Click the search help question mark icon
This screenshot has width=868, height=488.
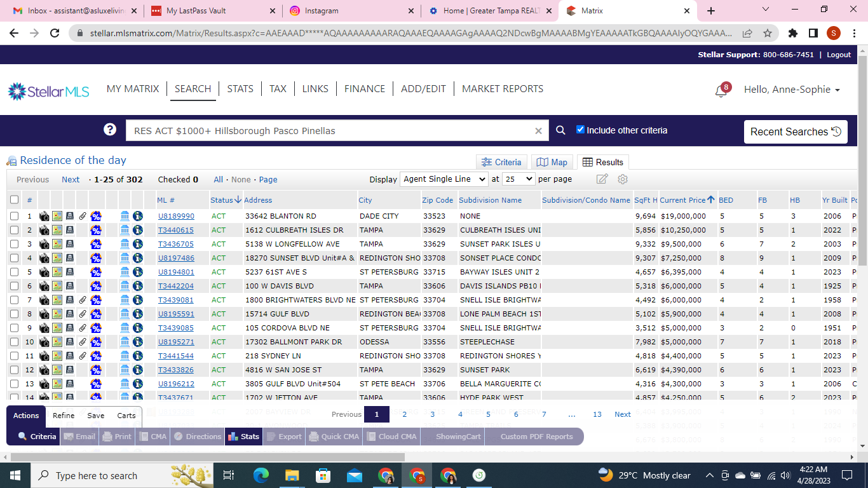[x=110, y=130]
